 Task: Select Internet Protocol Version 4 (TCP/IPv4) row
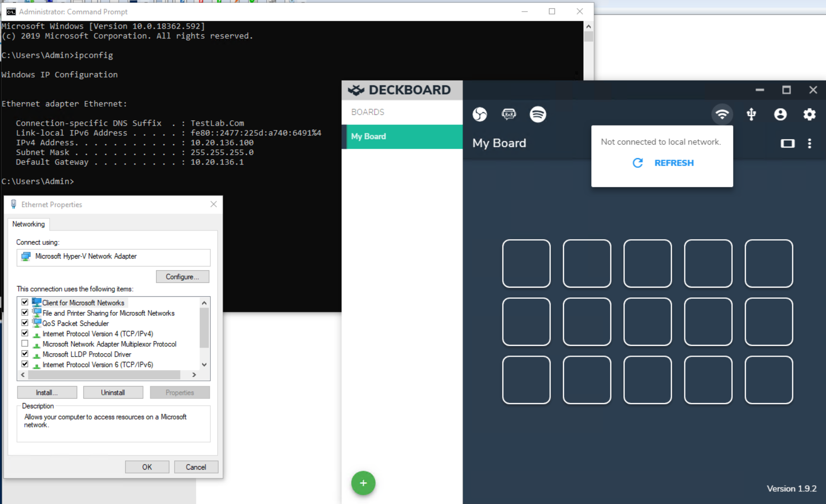click(x=97, y=333)
